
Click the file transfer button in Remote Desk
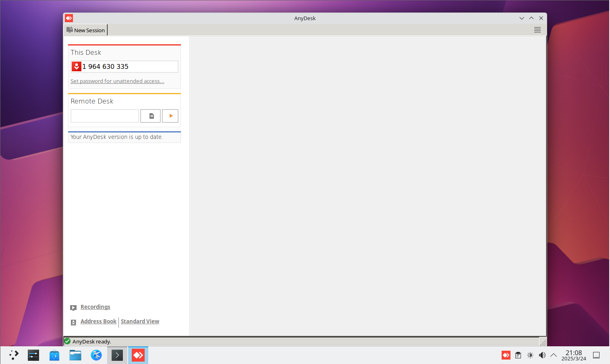tap(150, 116)
